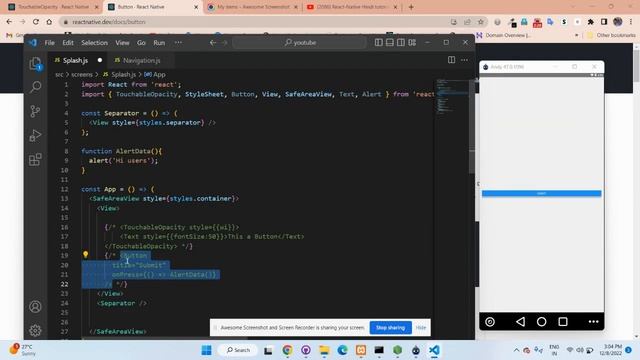This screenshot has width=640, height=360.
Task: Toggle the primary side bar layout icon
Action: tap(379, 42)
